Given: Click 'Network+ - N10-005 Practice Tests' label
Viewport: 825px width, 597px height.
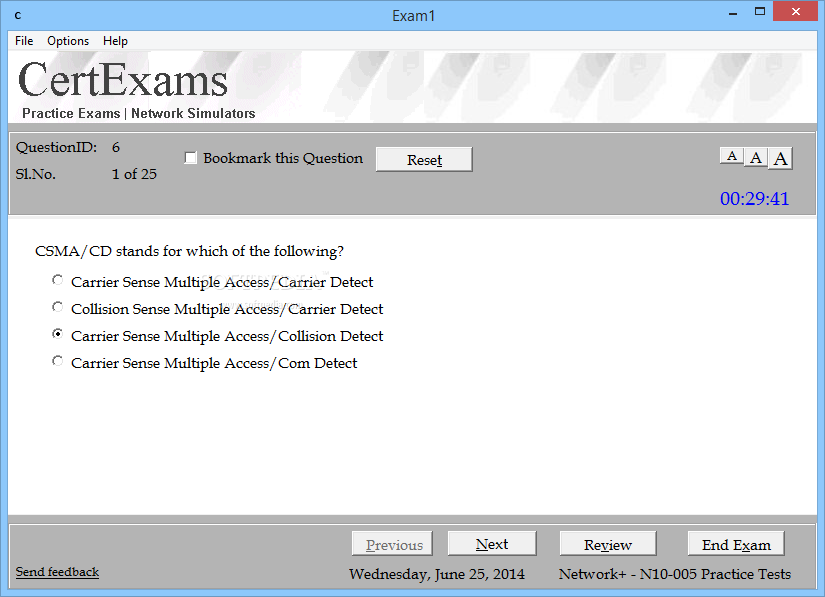Looking at the screenshot, I should pos(675,574).
